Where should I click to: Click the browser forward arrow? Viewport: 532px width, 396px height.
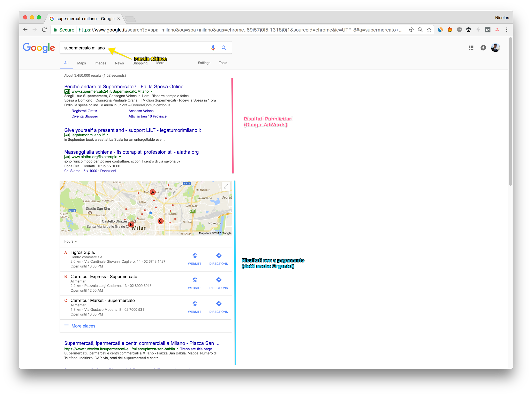(x=35, y=30)
